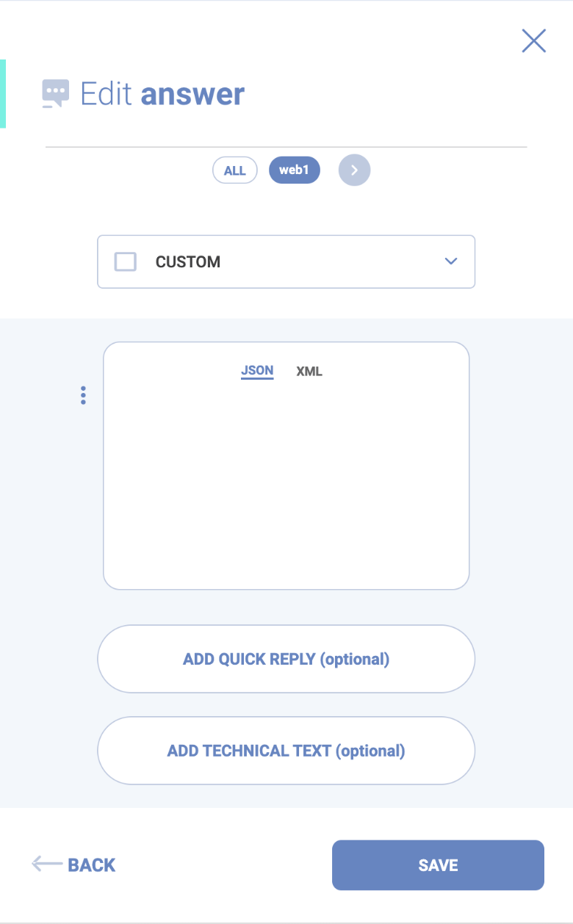
Task: Select the web1 channel pill
Action: (295, 170)
